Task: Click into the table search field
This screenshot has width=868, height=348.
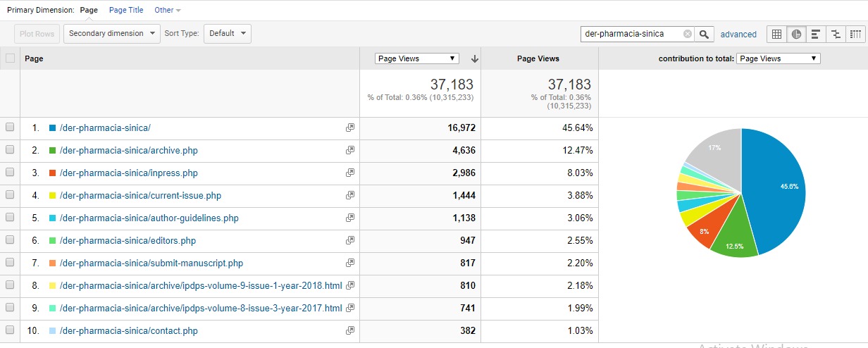Action: (x=631, y=34)
